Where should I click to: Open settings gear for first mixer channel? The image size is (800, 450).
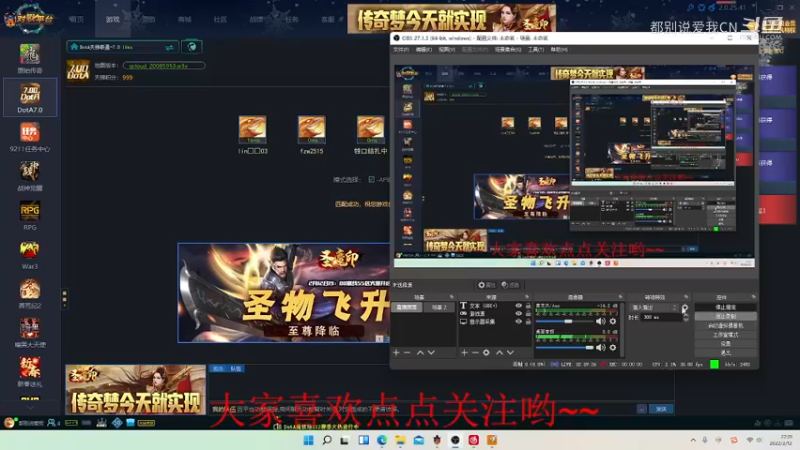point(613,321)
